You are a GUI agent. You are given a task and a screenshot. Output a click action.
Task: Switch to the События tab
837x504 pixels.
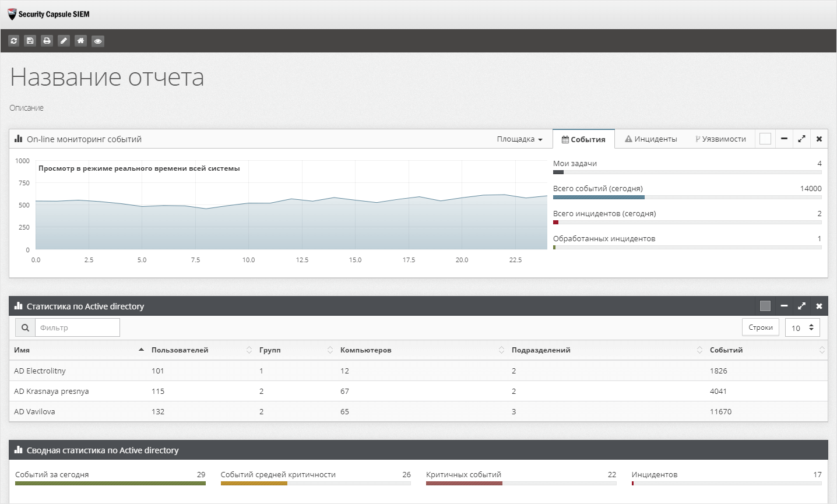point(583,139)
